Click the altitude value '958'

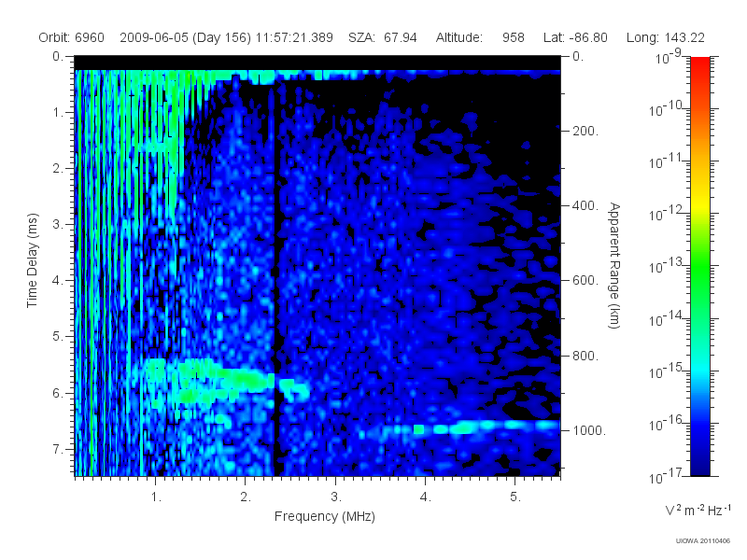(513, 37)
